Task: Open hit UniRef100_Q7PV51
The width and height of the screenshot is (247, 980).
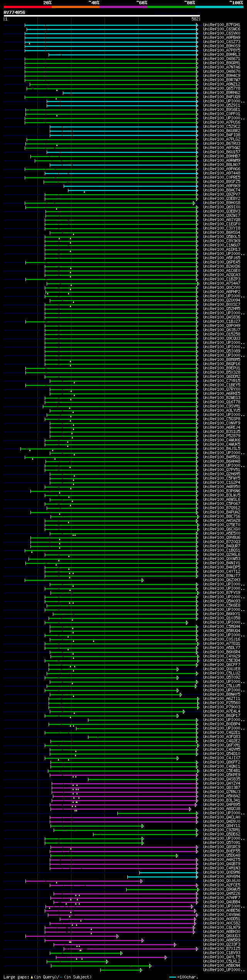Action: tap(222, 470)
